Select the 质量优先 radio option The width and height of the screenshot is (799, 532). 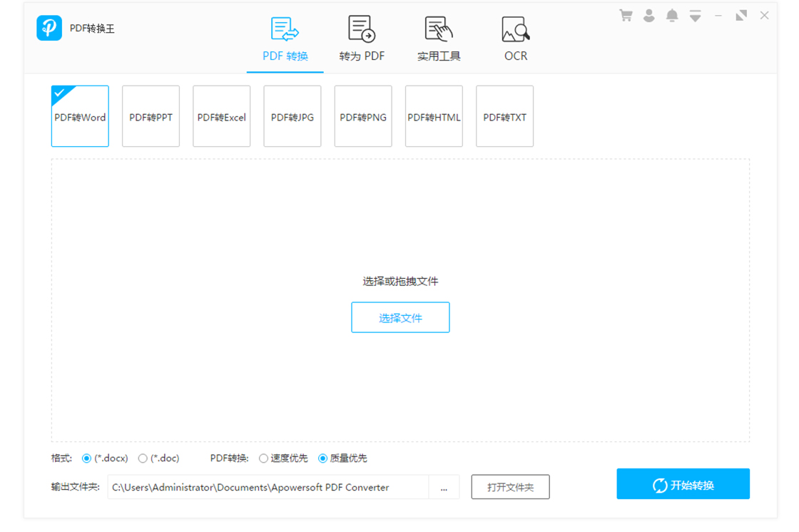(x=322, y=459)
